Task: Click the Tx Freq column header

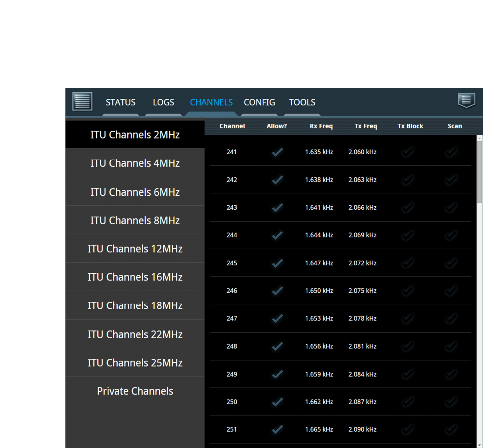Action: [x=366, y=126]
